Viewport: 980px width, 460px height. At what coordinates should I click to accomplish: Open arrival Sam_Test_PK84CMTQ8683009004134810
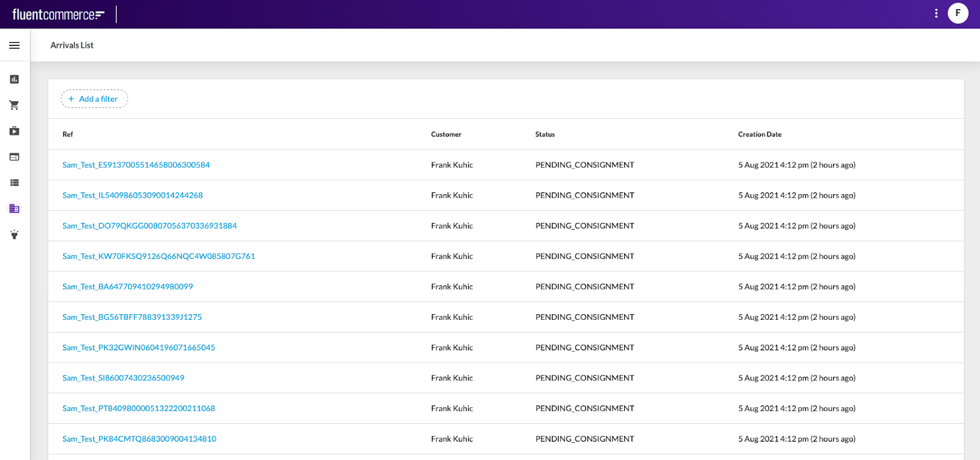139,439
